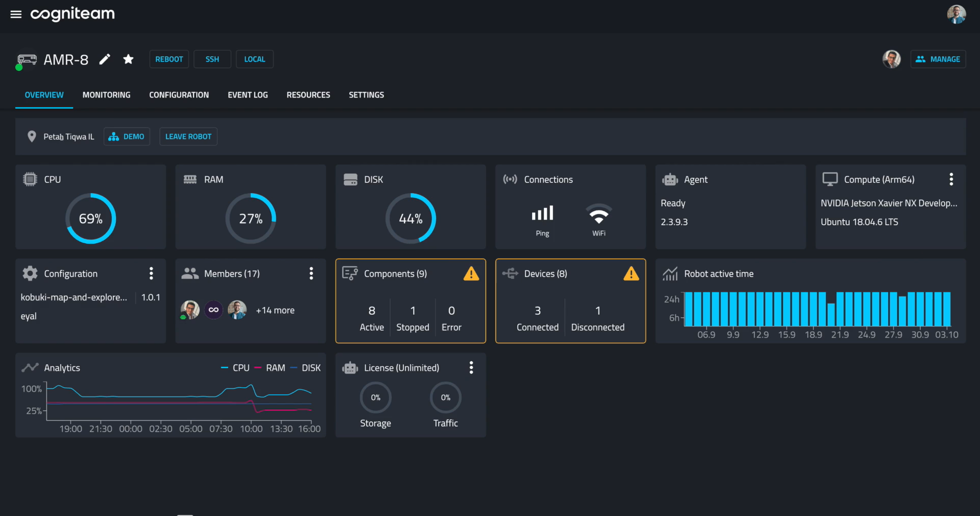
Task: Open the Configuration card options menu
Action: pyautogui.click(x=151, y=273)
